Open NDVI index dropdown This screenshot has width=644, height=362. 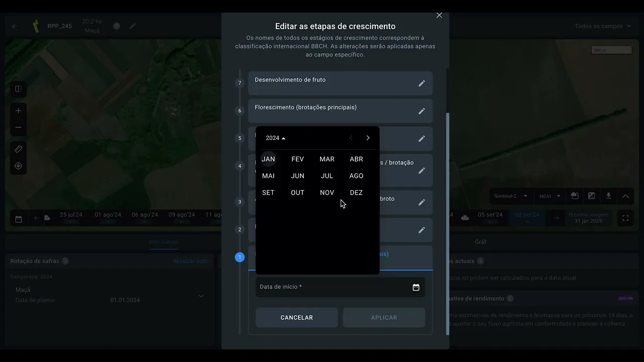click(550, 196)
